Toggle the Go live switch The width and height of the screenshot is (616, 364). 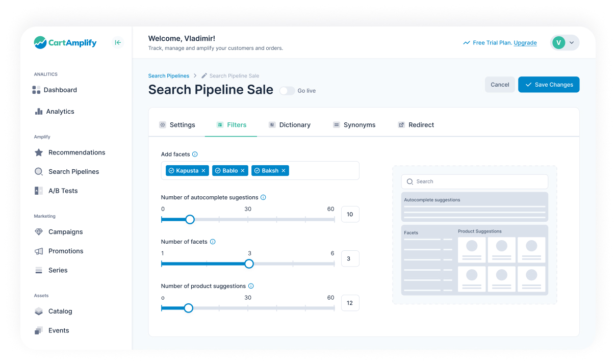coord(287,91)
